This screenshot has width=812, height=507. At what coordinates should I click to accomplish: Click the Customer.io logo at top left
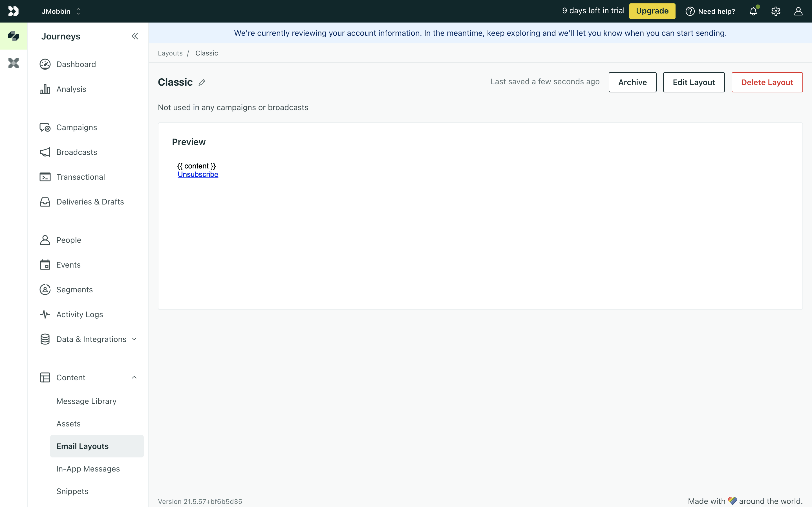click(x=14, y=11)
